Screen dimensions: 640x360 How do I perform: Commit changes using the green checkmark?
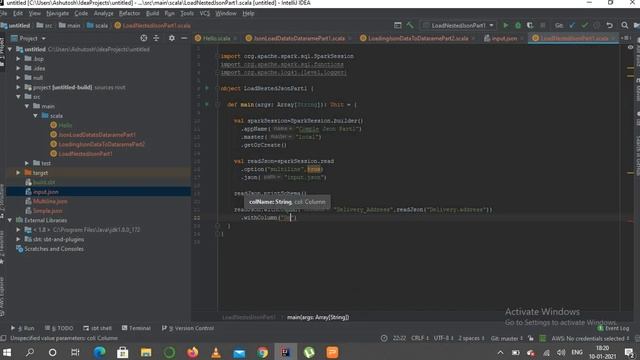click(x=584, y=25)
